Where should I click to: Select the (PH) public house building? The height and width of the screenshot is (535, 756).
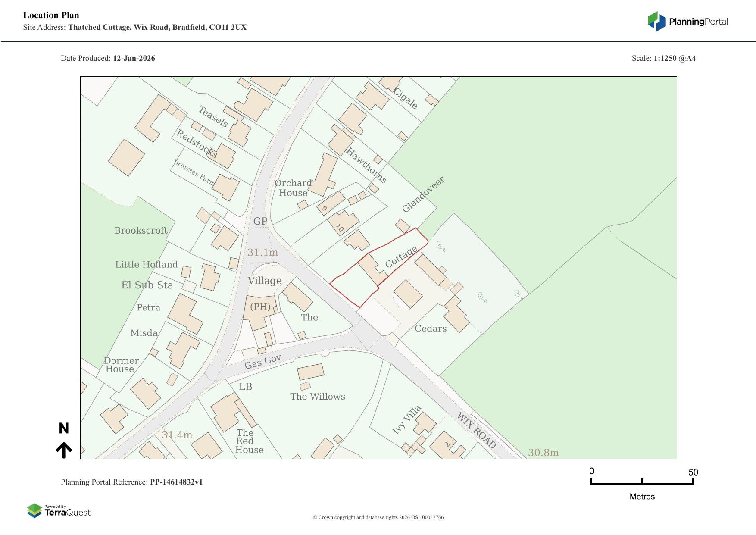tap(260, 311)
